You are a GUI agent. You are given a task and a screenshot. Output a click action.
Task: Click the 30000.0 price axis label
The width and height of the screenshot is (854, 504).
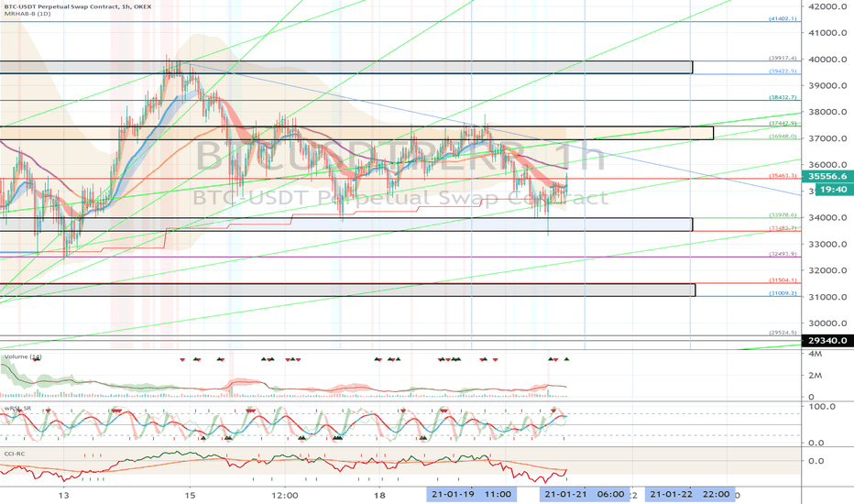click(827, 323)
